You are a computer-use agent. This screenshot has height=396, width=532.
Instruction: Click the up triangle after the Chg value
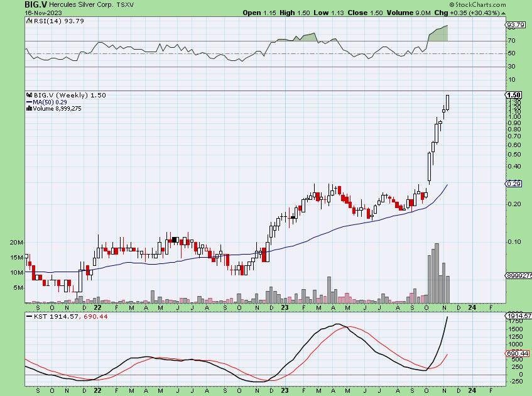tap(503, 13)
